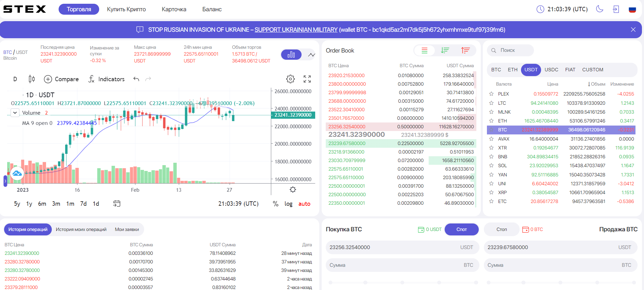Viewport: 644px width, 290px height.
Task: Set chart range to 5y
Action: pyautogui.click(x=17, y=204)
